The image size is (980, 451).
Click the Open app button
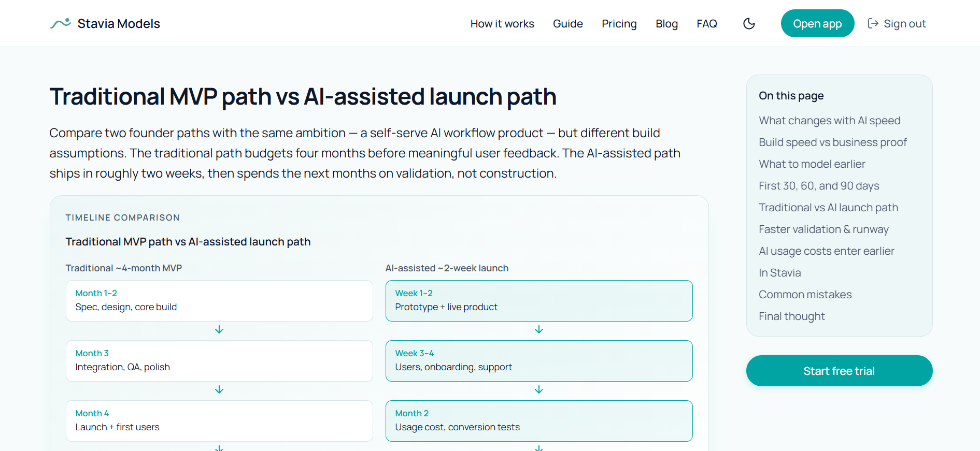(817, 23)
